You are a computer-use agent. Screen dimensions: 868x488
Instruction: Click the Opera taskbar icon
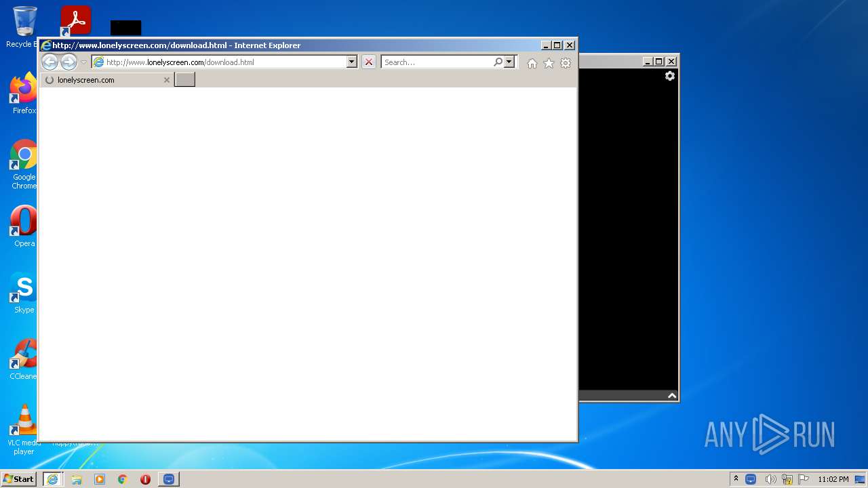[145, 479]
